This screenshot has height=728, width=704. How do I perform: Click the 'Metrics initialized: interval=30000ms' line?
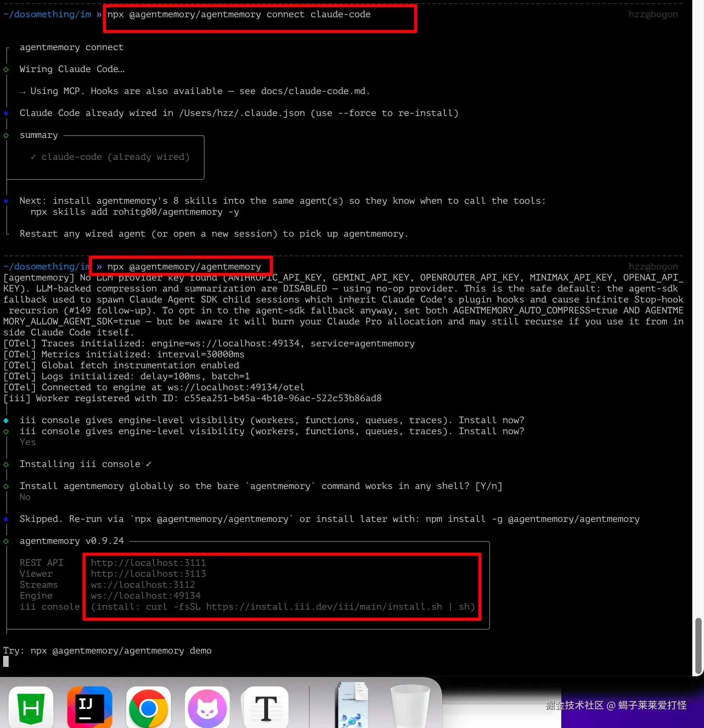(124, 354)
